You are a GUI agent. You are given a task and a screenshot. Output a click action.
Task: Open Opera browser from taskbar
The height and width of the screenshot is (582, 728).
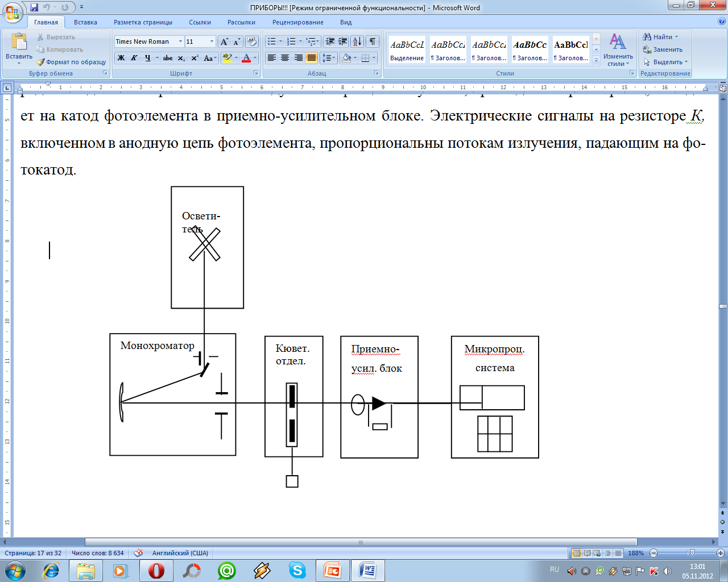coord(156,571)
